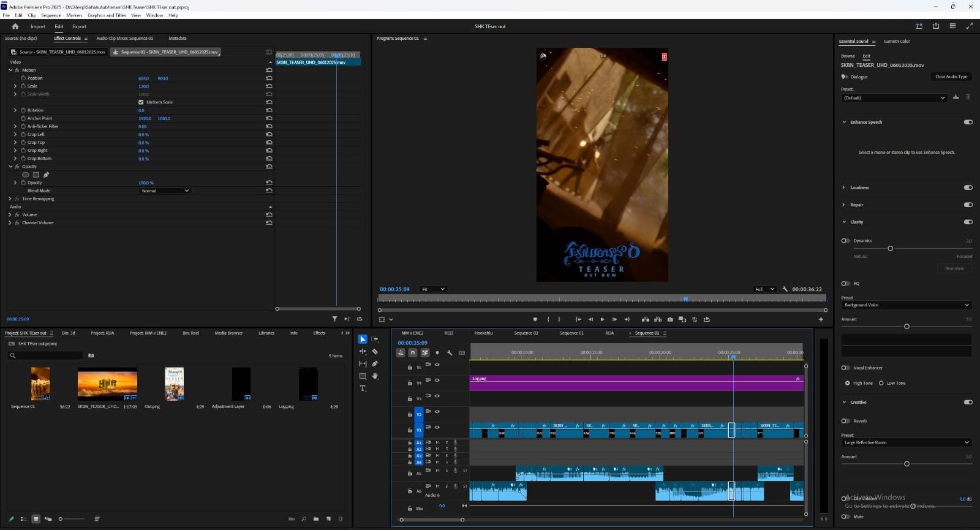
Task: Open the Sequence menu
Action: tap(51, 15)
